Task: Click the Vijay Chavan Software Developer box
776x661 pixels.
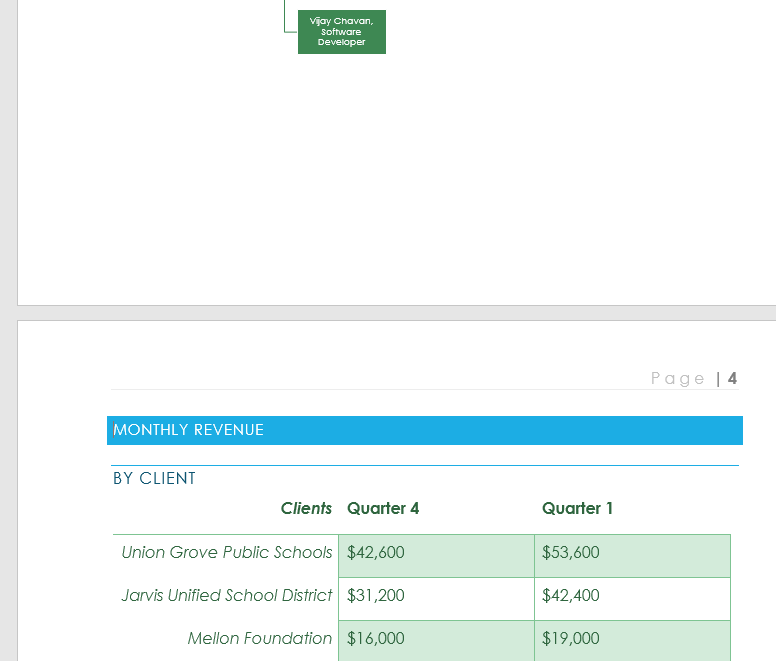Action: point(341,32)
